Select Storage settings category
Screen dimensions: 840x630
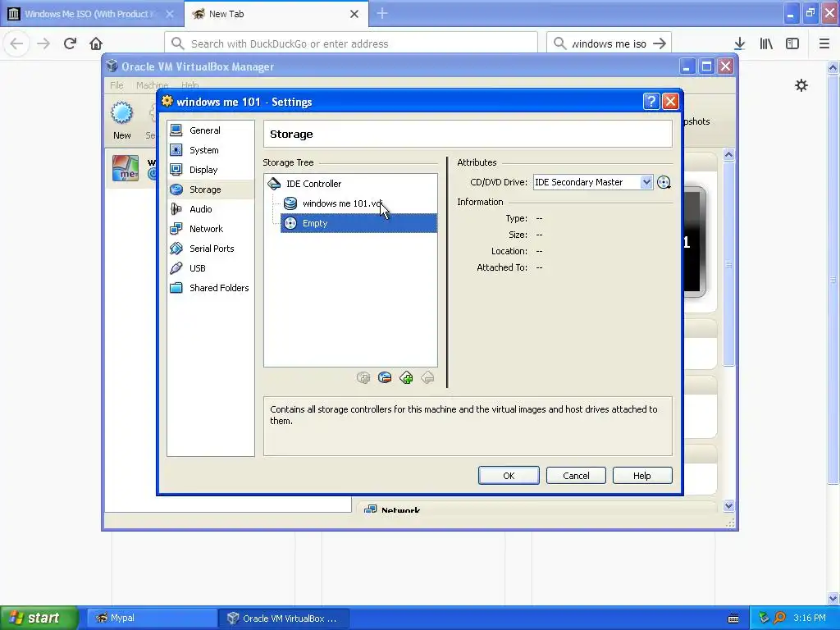click(210, 189)
